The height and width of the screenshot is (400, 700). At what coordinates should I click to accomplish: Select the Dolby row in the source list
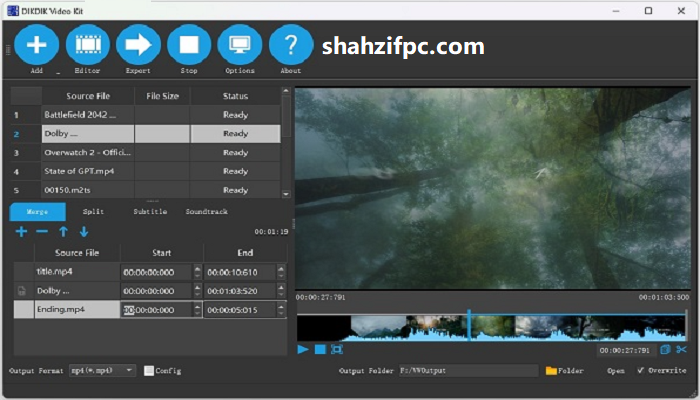[x=88, y=133]
